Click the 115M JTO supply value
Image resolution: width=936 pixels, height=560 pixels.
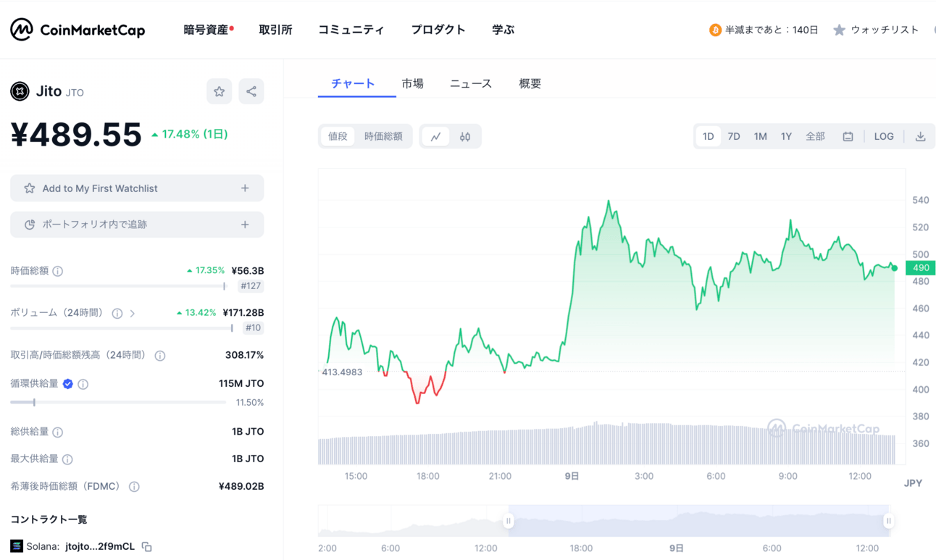241,383
